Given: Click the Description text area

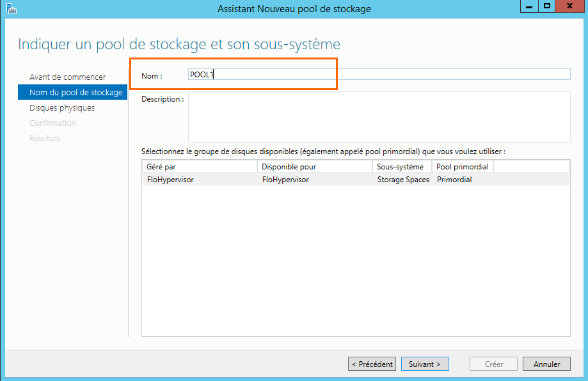Looking at the screenshot, I should (379, 117).
